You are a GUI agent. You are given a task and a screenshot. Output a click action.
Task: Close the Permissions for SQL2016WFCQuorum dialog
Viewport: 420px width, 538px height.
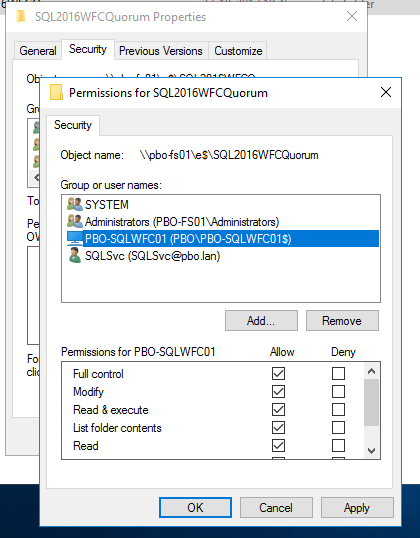tap(386, 92)
